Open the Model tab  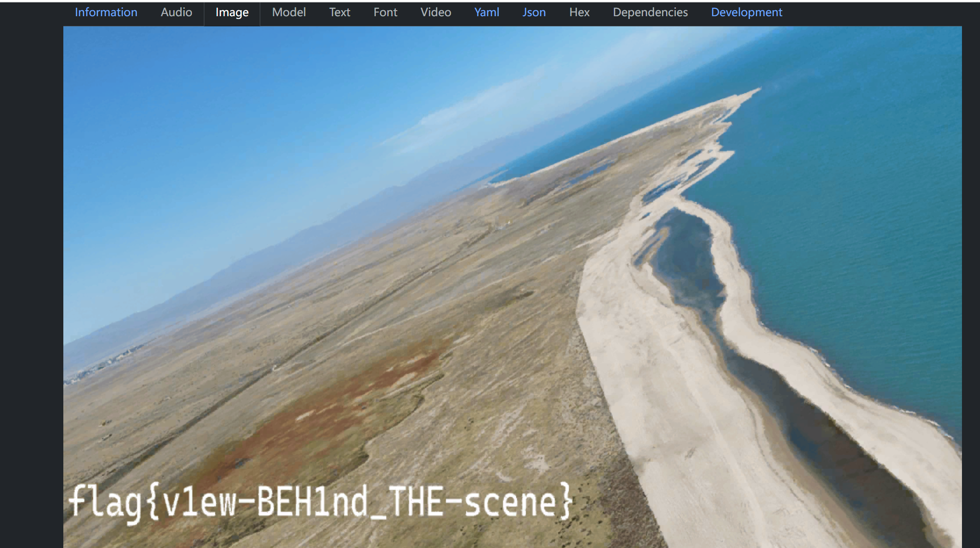[288, 12]
